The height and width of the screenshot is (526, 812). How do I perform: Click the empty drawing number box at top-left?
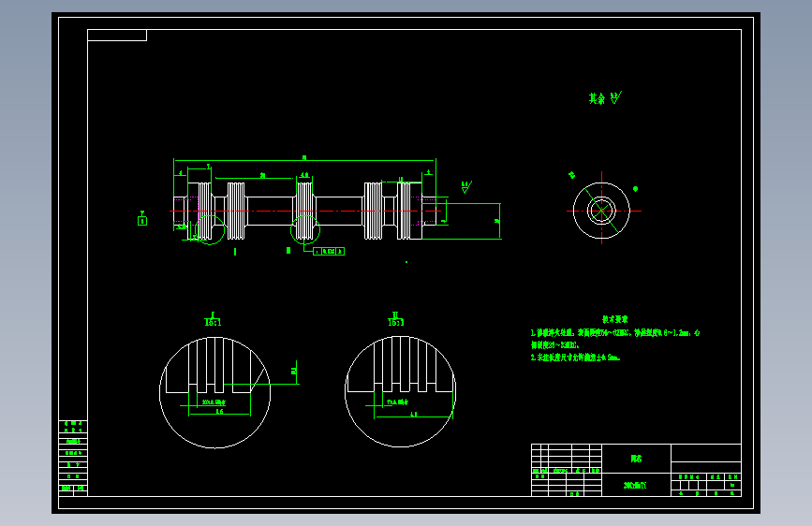pyautogui.click(x=117, y=36)
